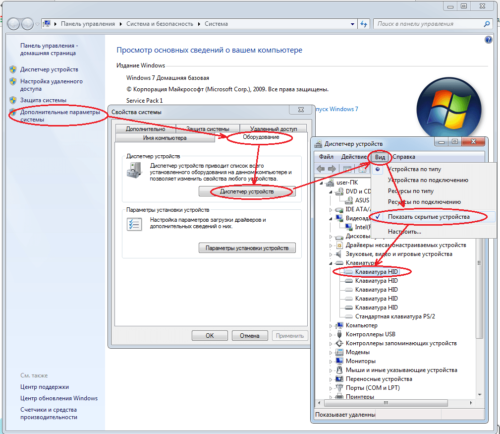Collapse the Видеоадаптеры node
The image size is (500, 434).
331,218
